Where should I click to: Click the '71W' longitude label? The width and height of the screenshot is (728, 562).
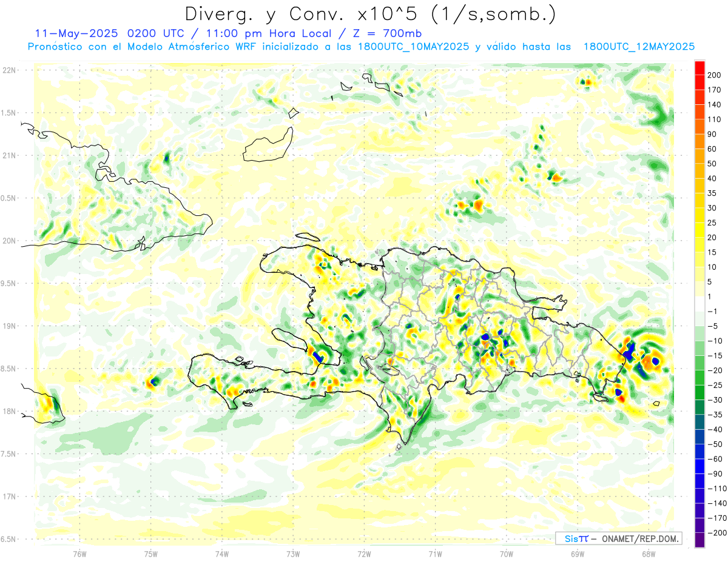click(x=435, y=553)
